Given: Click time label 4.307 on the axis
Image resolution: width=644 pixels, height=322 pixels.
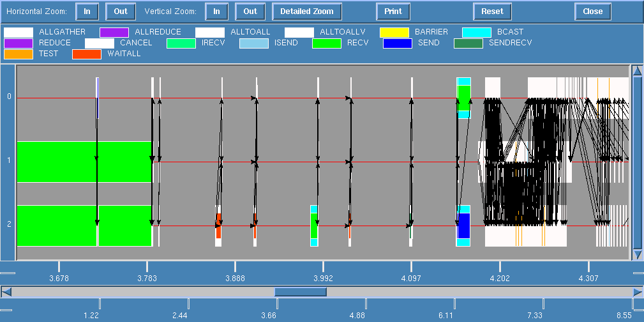Looking at the screenshot, I should [588, 279].
